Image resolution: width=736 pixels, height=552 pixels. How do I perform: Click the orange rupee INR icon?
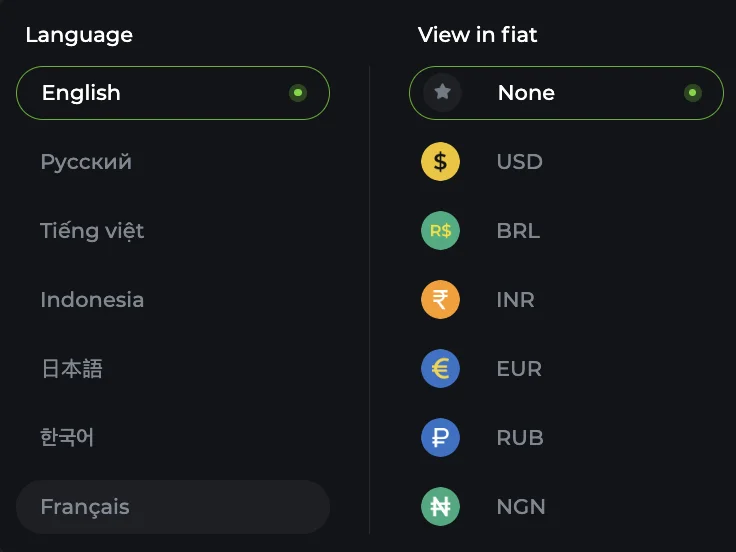point(440,299)
